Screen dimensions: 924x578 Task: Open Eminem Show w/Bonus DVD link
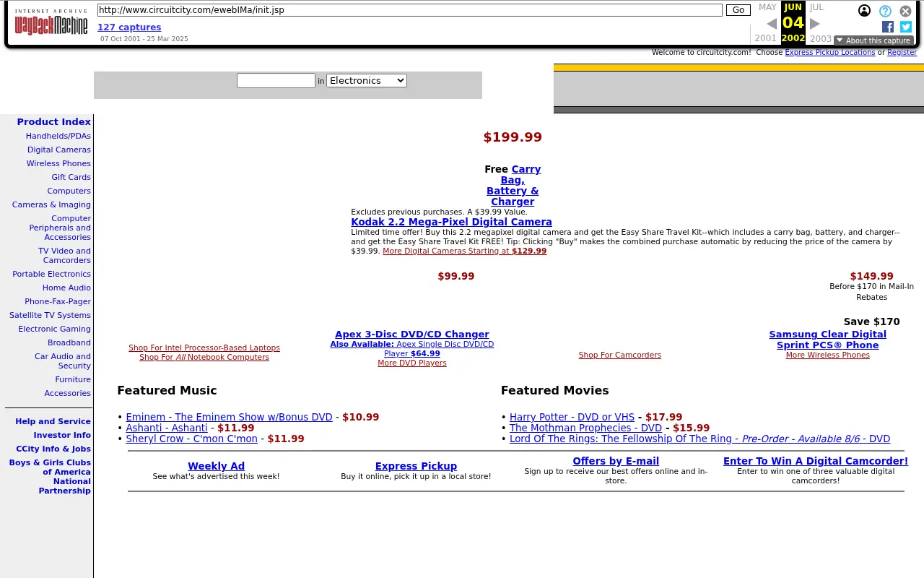(x=230, y=417)
